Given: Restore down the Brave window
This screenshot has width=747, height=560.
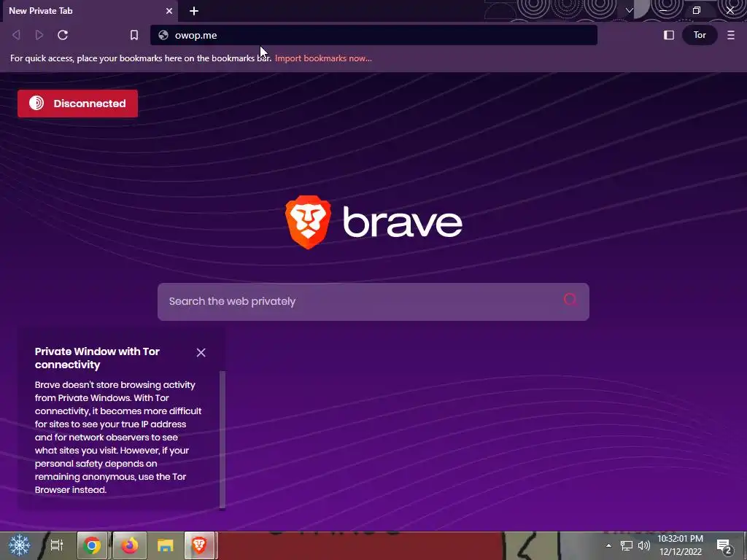Looking at the screenshot, I should 697,10.
